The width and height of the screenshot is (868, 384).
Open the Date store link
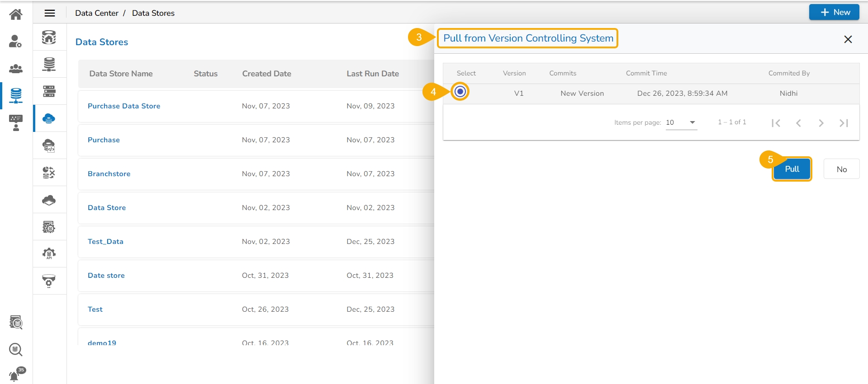pyautogui.click(x=106, y=276)
